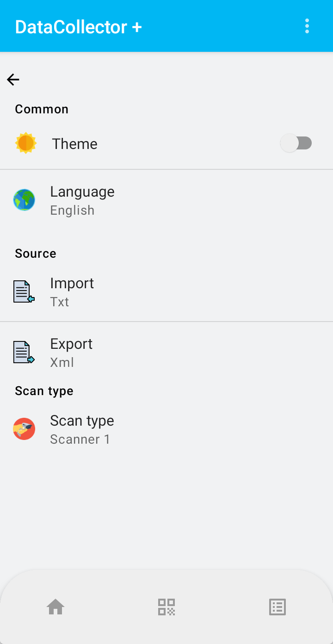Click the globe Language icon
This screenshot has width=333, height=644.
24,200
